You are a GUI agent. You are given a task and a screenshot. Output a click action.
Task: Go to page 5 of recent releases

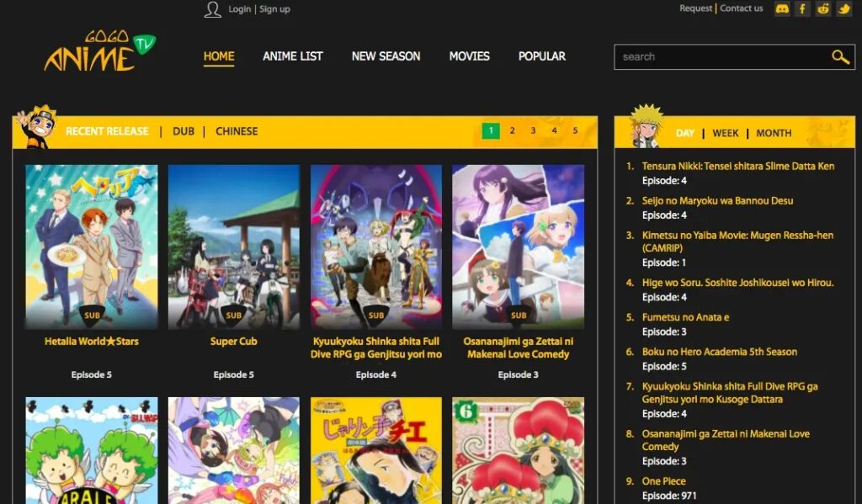pyautogui.click(x=575, y=130)
